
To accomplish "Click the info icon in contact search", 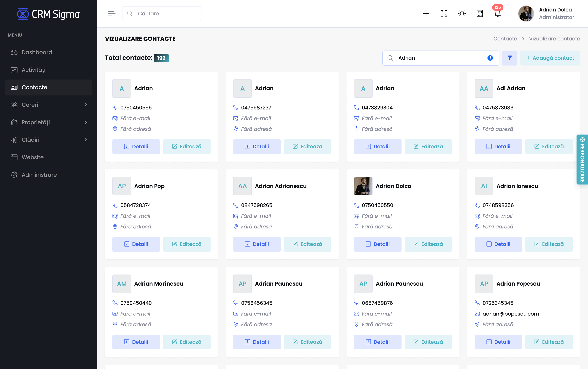I will click(x=490, y=58).
